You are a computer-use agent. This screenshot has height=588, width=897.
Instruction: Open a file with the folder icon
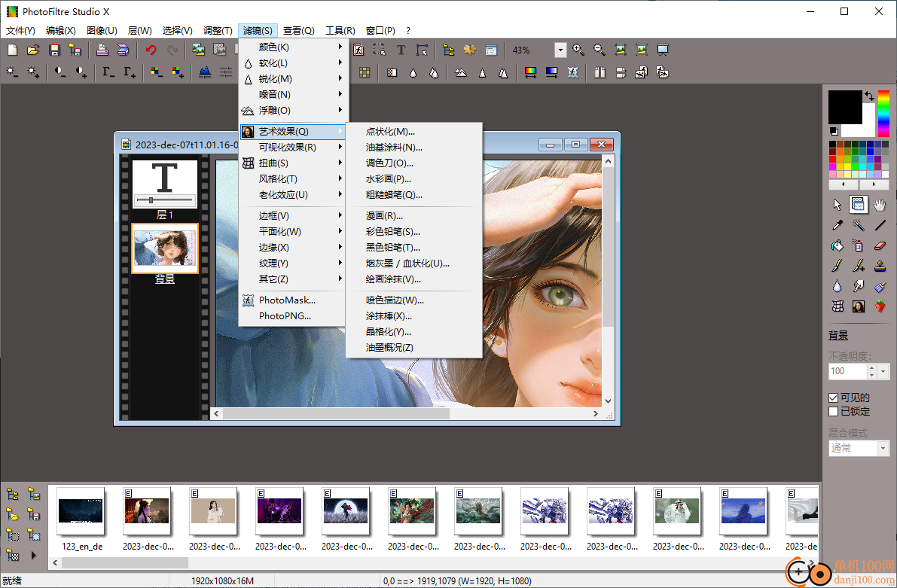pyautogui.click(x=33, y=50)
